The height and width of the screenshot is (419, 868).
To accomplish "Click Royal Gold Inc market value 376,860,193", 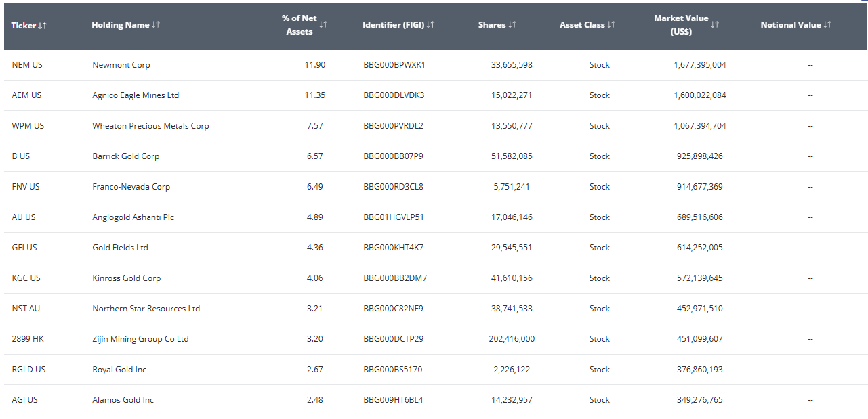I will (699, 370).
